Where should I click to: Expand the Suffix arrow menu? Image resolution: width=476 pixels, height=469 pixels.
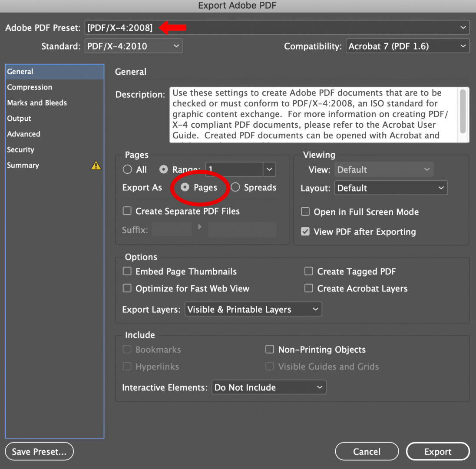pos(200,227)
